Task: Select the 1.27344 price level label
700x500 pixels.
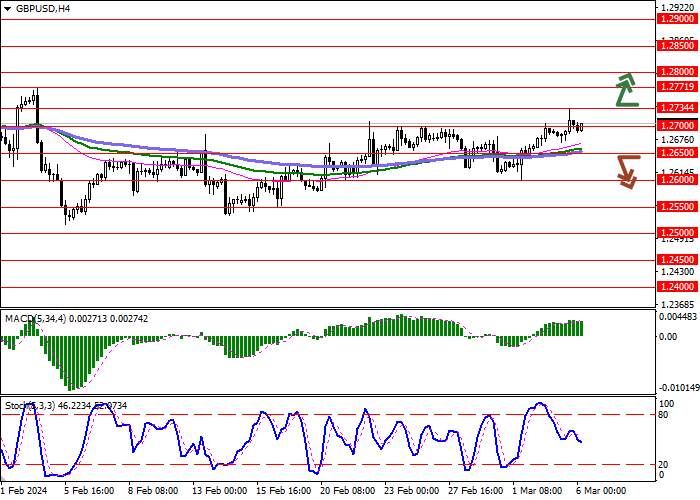Action: (x=677, y=108)
